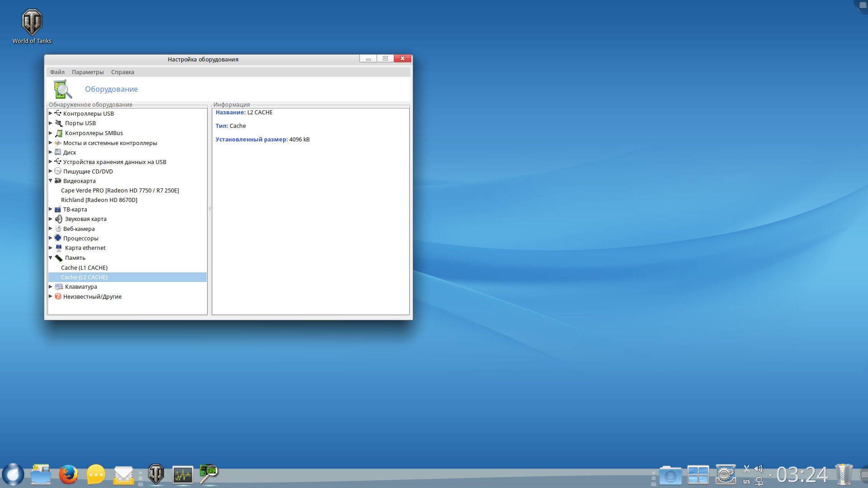Click the volume speaker tray icon
Viewport: 868px width, 488px height.
coord(759,469)
